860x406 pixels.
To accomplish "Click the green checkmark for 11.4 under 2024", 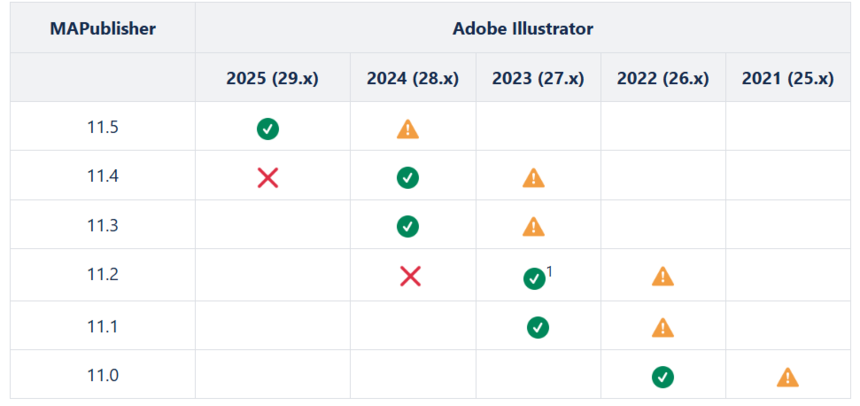I will (x=408, y=178).
